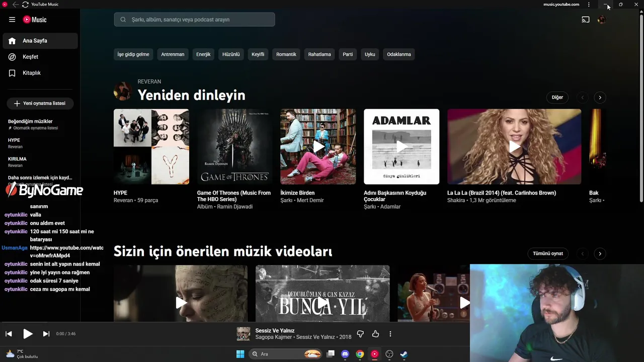Open Mert Demir artist link
Viewport: 644px width, 362px height.
pyautogui.click(x=310, y=200)
